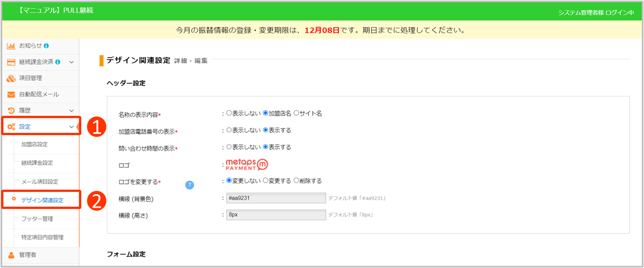Open the お知らせ menu item
This screenshot has height=268, width=644.
41,45
